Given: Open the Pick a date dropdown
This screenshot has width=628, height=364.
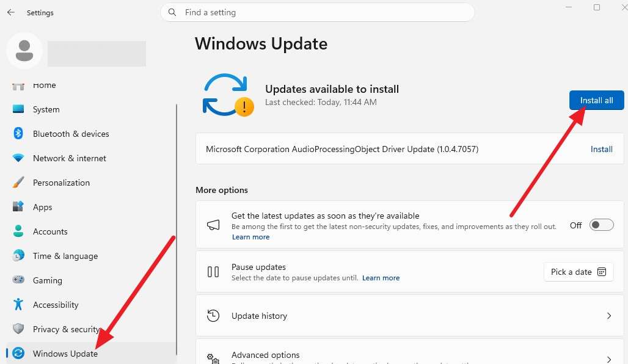Looking at the screenshot, I should (579, 272).
